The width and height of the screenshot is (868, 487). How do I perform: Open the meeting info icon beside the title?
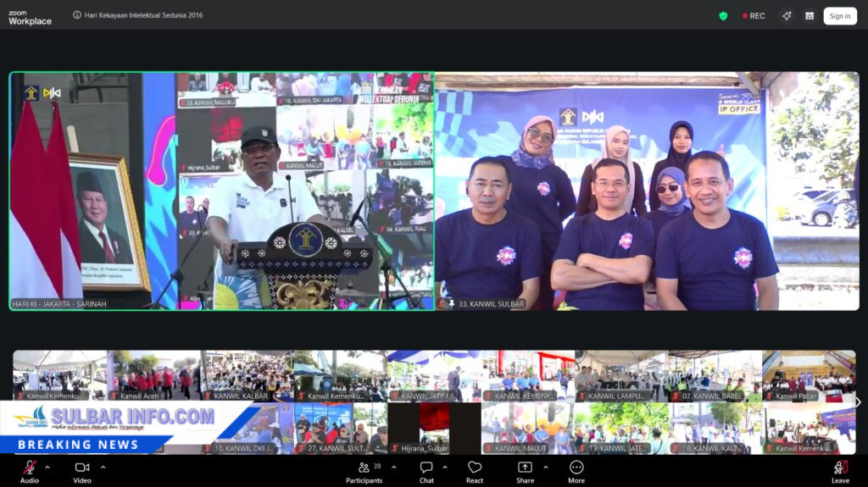tap(77, 15)
